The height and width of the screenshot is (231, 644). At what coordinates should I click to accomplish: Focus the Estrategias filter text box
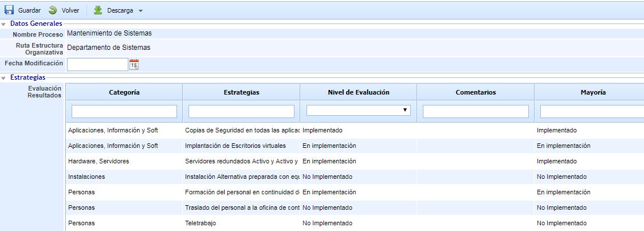[241, 111]
